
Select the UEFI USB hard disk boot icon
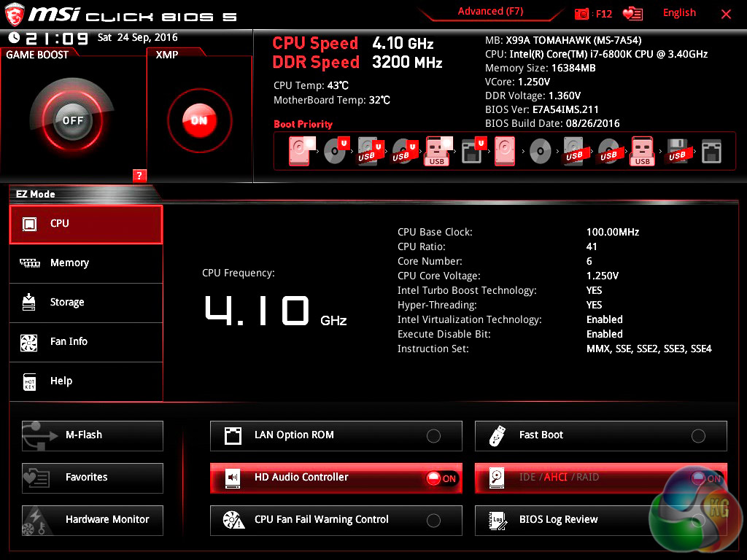[370, 151]
